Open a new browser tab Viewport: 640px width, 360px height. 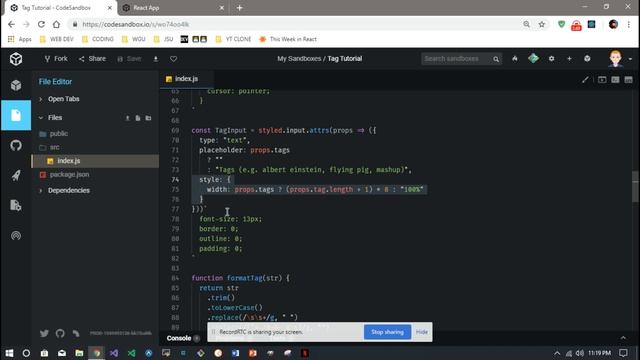240,8
